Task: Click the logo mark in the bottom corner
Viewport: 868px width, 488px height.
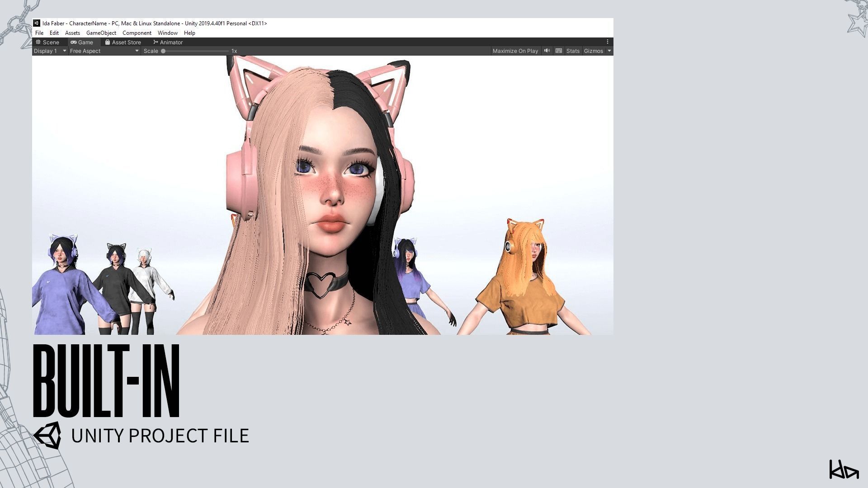Action: click(x=844, y=469)
